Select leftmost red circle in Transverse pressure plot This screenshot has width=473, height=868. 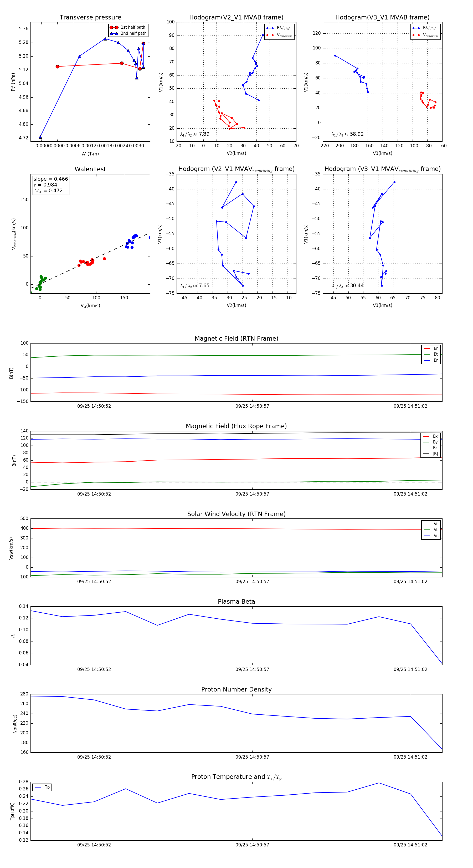coord(57,67)
